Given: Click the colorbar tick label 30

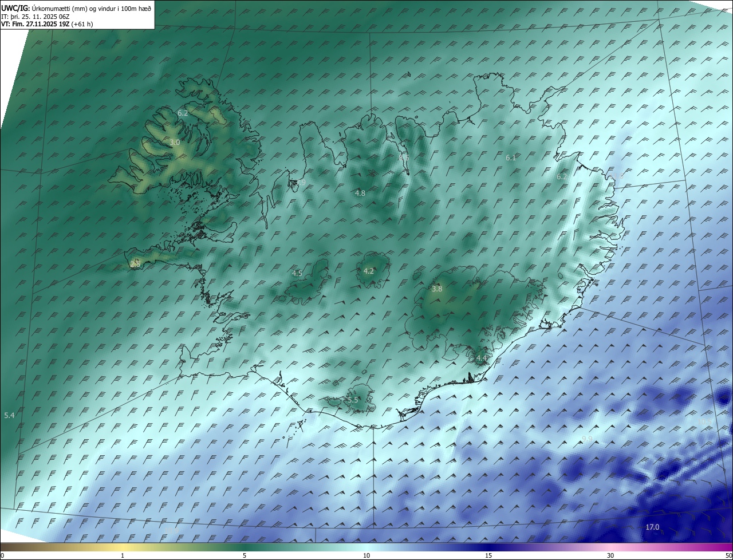Looking at the screenshot, I should pyautogui.click(x=610, y=555).
